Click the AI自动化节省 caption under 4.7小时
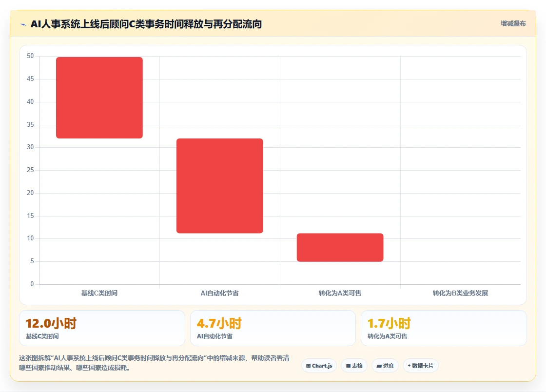Viewport: 546px width, 392px height. [214, 336]
